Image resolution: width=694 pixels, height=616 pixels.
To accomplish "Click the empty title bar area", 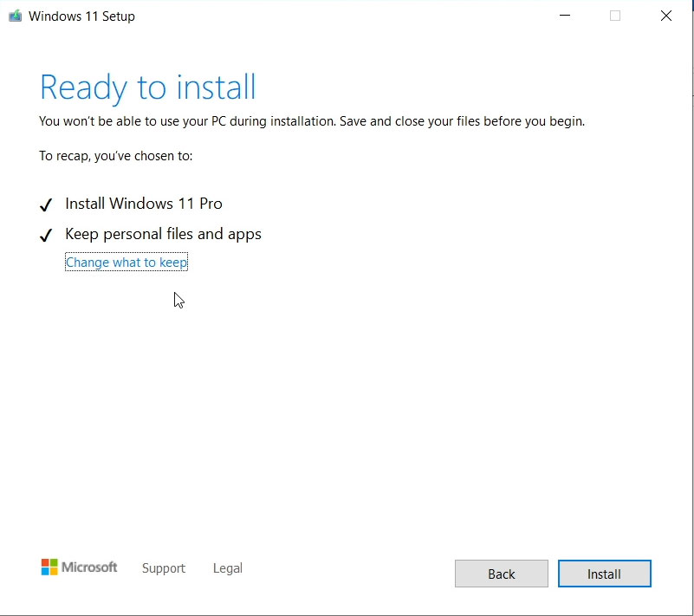I will pos(347,16).
